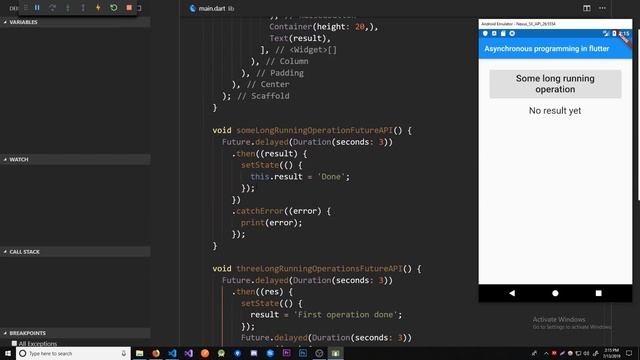
Task: Click the Android Emulator window title bar
Action: pyautogui.click(x=555, y=24)
